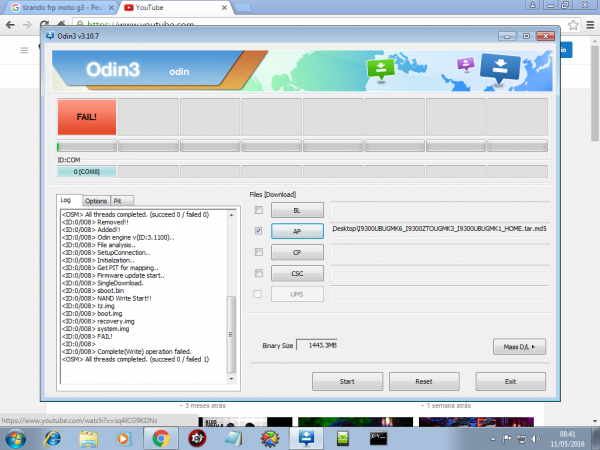Viewport: 600px width, 450px height.
Task: Click the AP file browse button
Action: pyautogui.click(x=297, y=231)
